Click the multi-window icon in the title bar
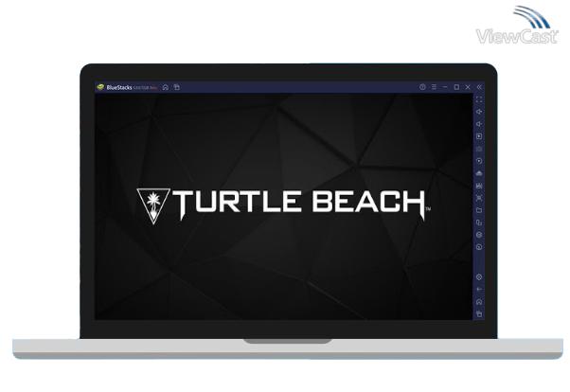Image resolution: width=570 pixels, height=392 pixels. tap(177, 87)
